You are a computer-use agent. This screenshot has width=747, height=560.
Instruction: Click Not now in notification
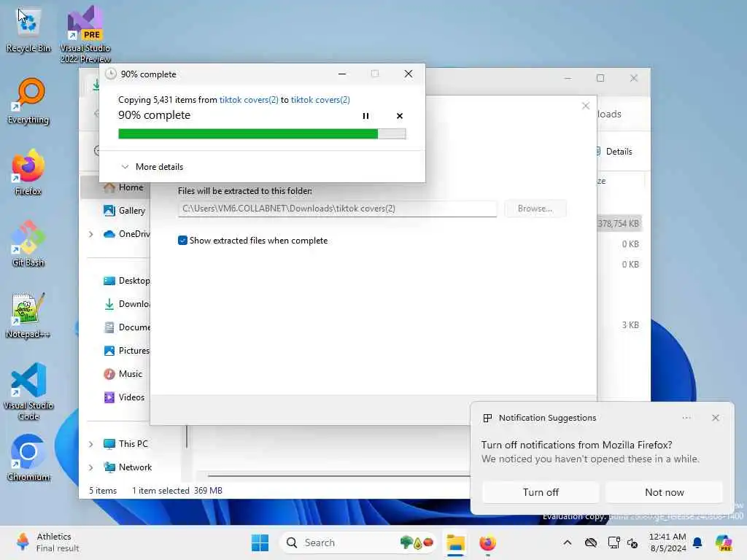point(664,492)
